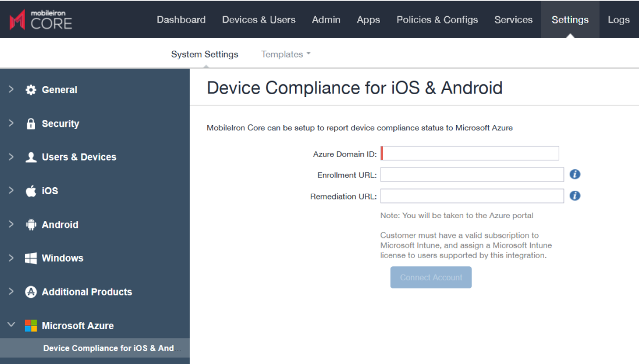Open the Templates dropdown
Screen dimensions: 639x364
point(286,54)
